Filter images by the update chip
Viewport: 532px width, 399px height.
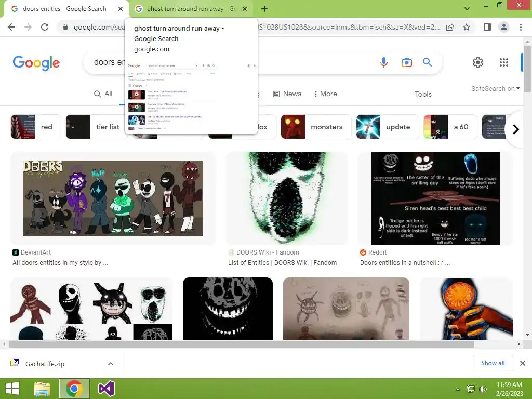387,127
